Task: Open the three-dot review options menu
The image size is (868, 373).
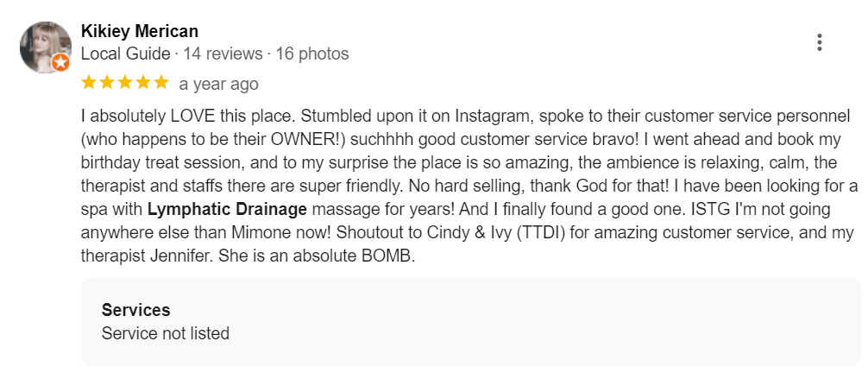Action: point(819,42)
